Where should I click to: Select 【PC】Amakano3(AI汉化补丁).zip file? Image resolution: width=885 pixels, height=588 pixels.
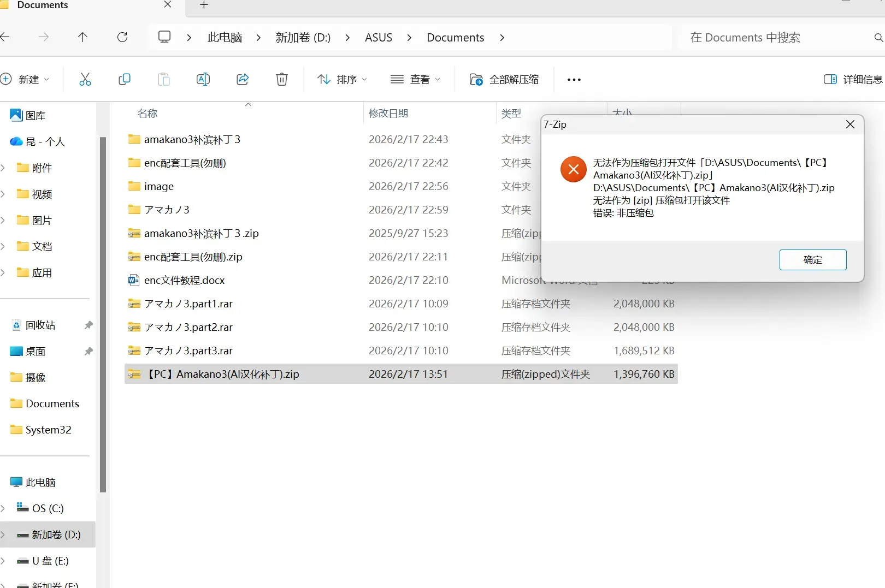pos(401,374)
